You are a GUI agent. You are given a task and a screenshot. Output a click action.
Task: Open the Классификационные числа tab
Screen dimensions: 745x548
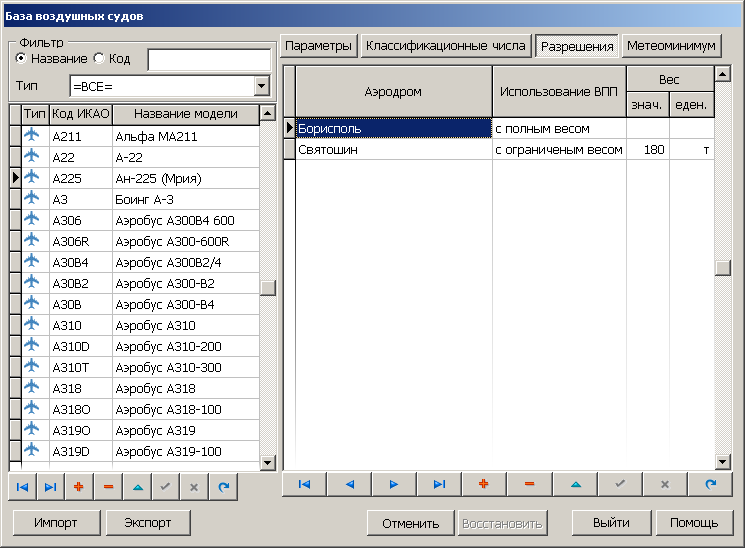446,46
